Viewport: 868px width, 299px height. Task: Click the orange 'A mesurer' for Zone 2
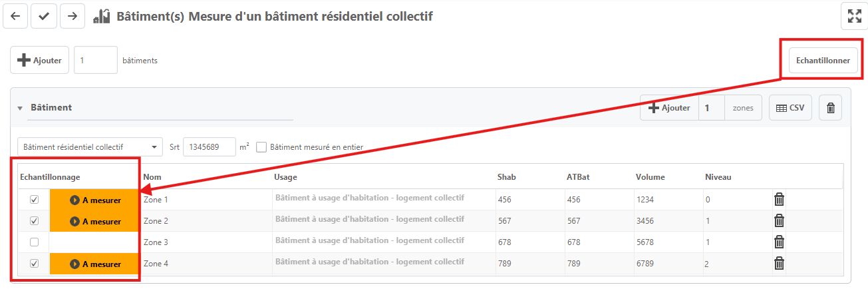coord(94,221)
